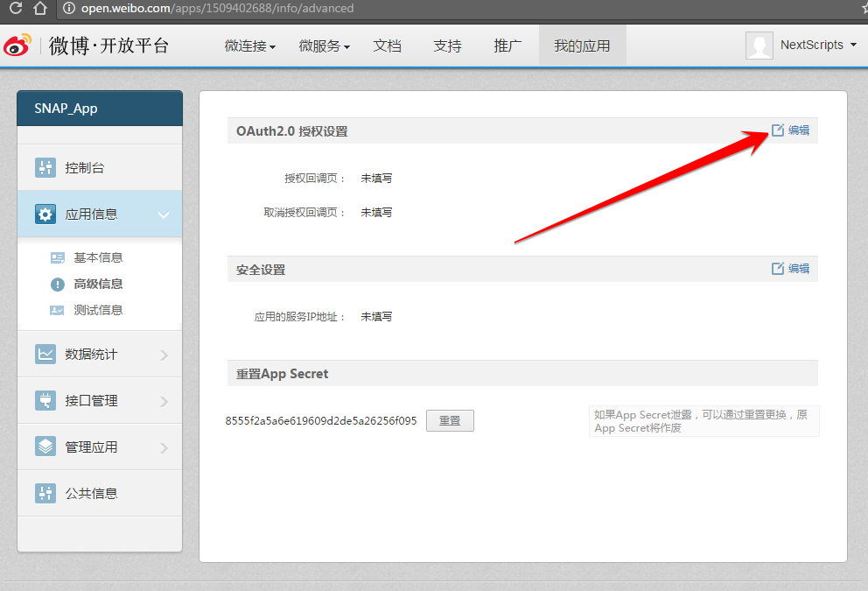Expand the 数据统计 section arrow

pyautogui.click(x=164, y=355)
